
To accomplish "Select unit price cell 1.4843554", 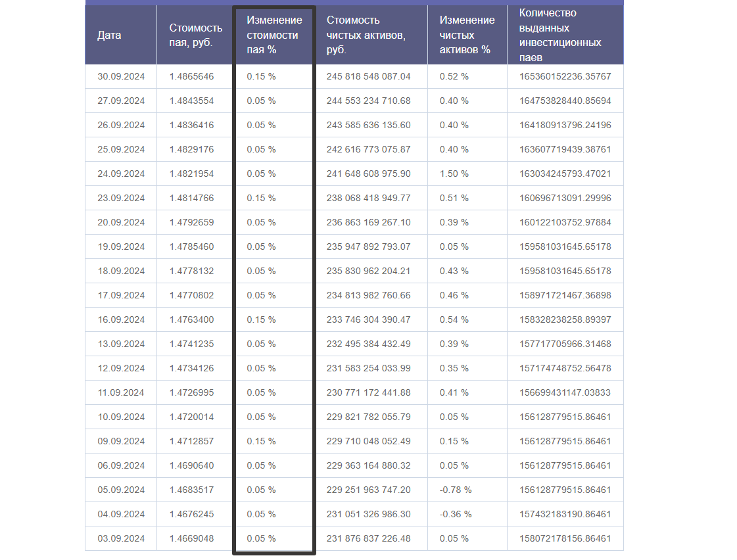I will point(191,101).
